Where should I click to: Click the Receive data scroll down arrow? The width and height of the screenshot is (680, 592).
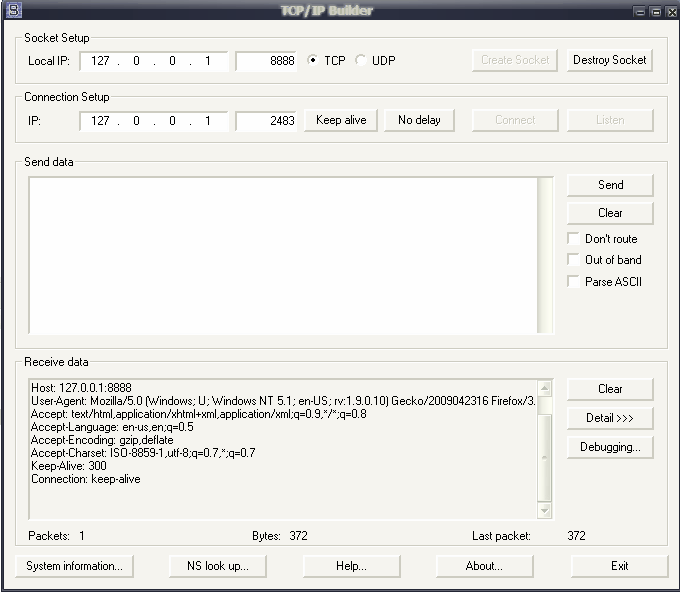[545, 510]
